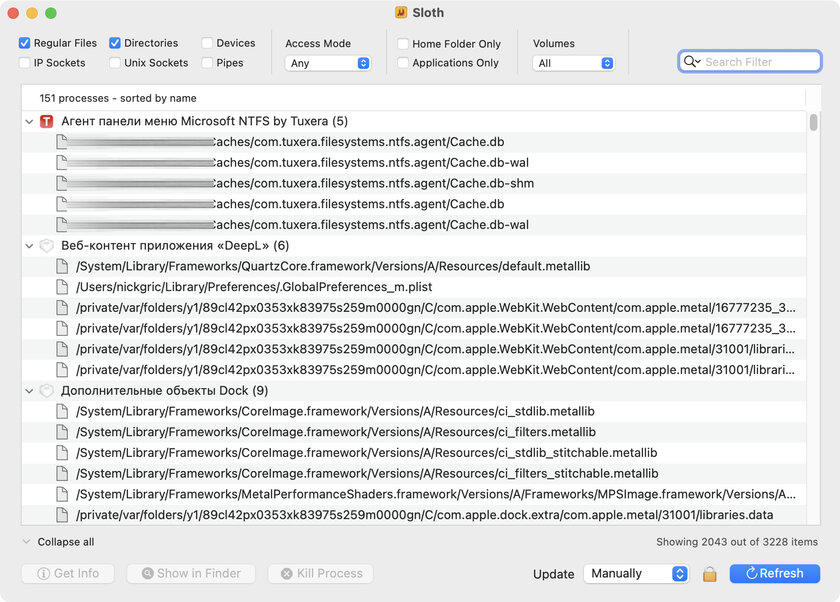The height and width of the screenshot is (602, 840).
Task: Select the QuartzCore default.metallib row
Action: 414,266
